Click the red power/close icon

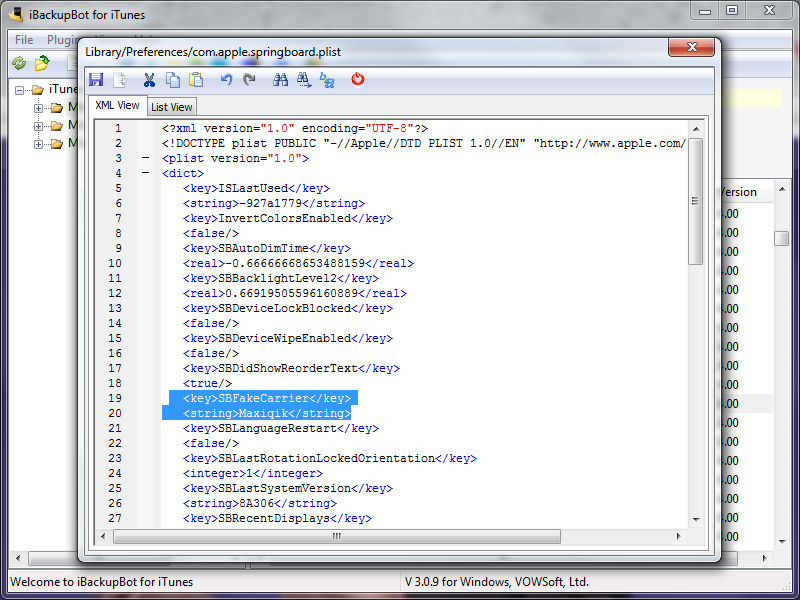pyautogui.click(x=358, y=80)
